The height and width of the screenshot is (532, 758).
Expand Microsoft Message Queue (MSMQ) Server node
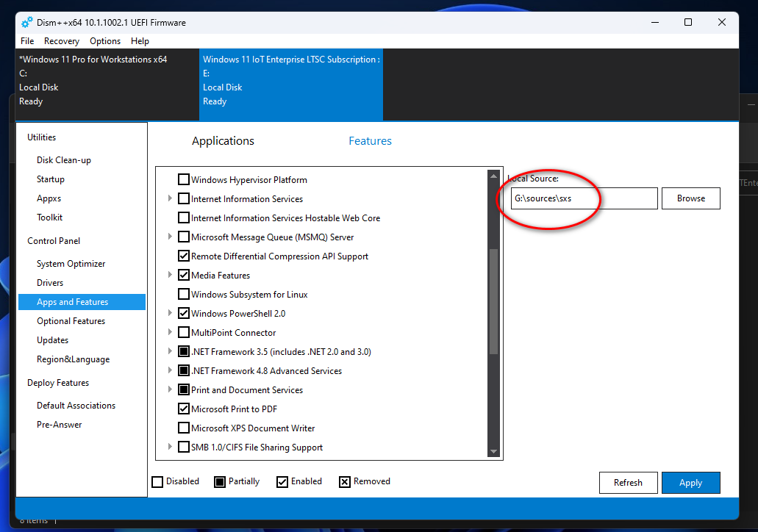170,237
